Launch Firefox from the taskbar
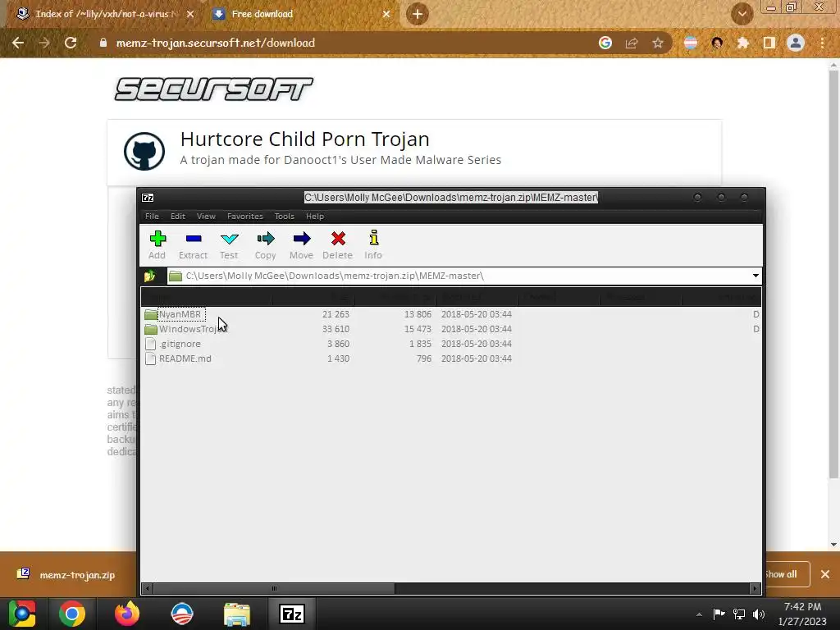This screenshot has width=840, height=630. coord(127,614)
